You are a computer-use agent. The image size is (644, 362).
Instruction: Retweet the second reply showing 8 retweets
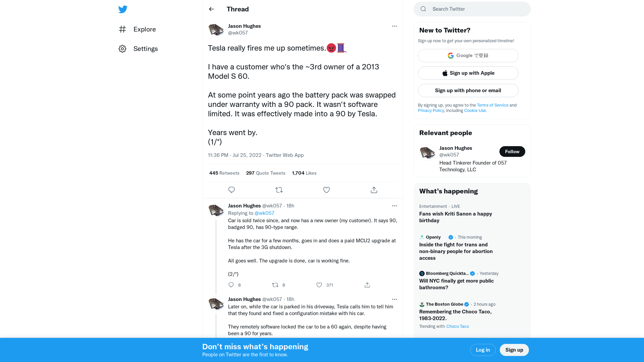275,285
